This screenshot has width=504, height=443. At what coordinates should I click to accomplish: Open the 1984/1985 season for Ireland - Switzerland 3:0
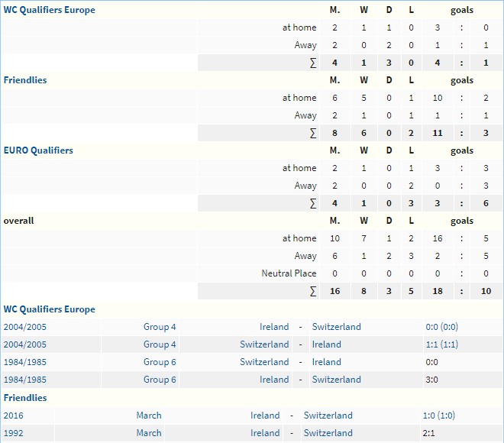click(25, 380)
